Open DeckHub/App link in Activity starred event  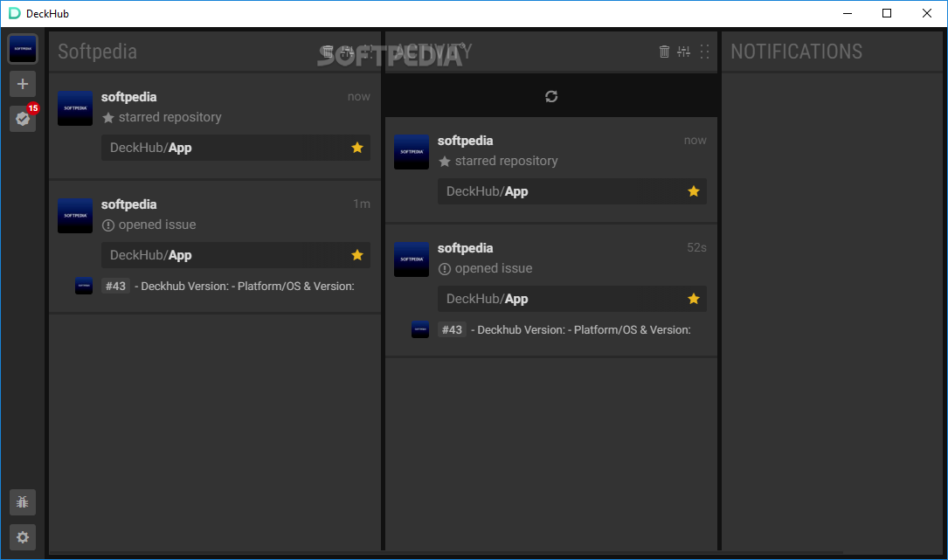[x=487, y=191]
